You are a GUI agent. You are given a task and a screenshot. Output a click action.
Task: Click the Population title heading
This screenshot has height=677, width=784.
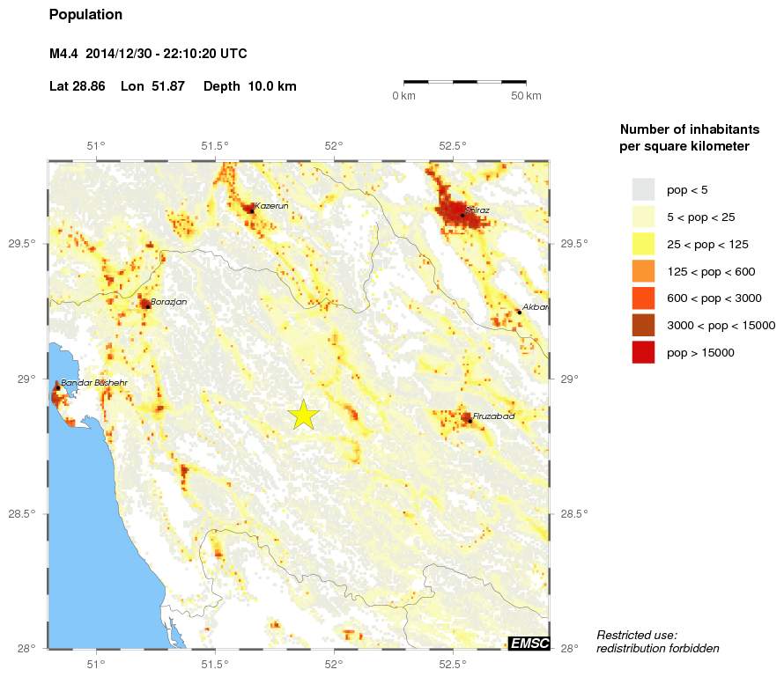85,15
